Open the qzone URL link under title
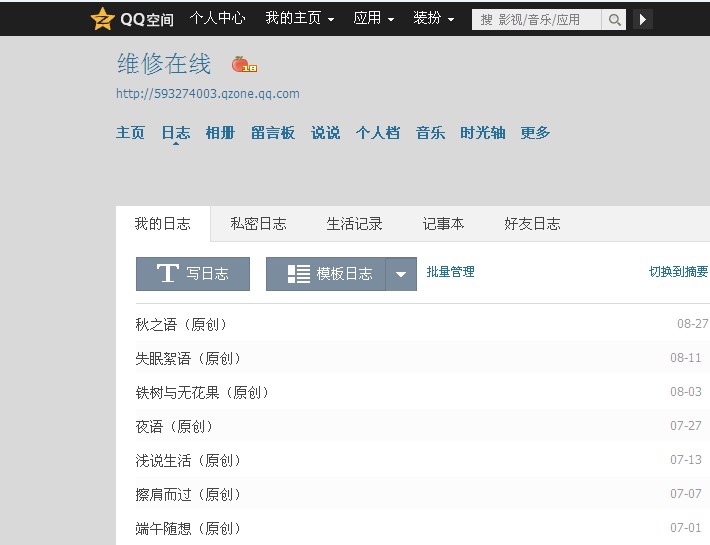The image size is (710, 545). tap(207, 94)
